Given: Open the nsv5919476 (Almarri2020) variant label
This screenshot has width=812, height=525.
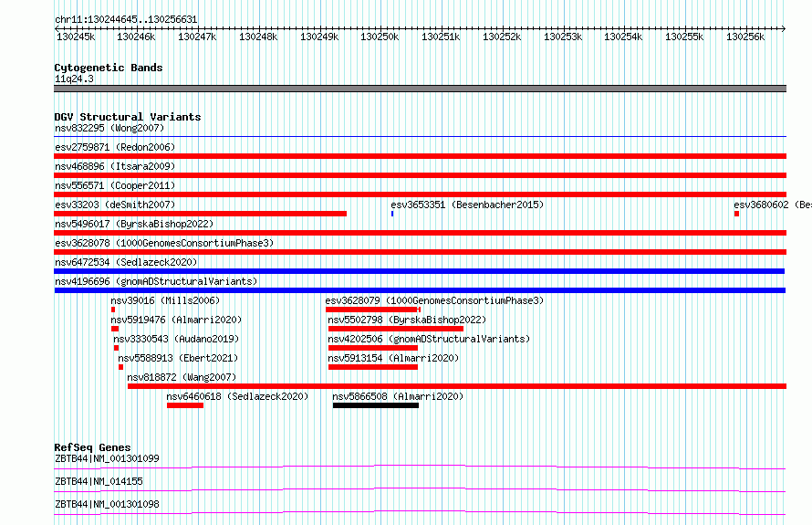Looking at the screenshot, I should tap(176, 320).
